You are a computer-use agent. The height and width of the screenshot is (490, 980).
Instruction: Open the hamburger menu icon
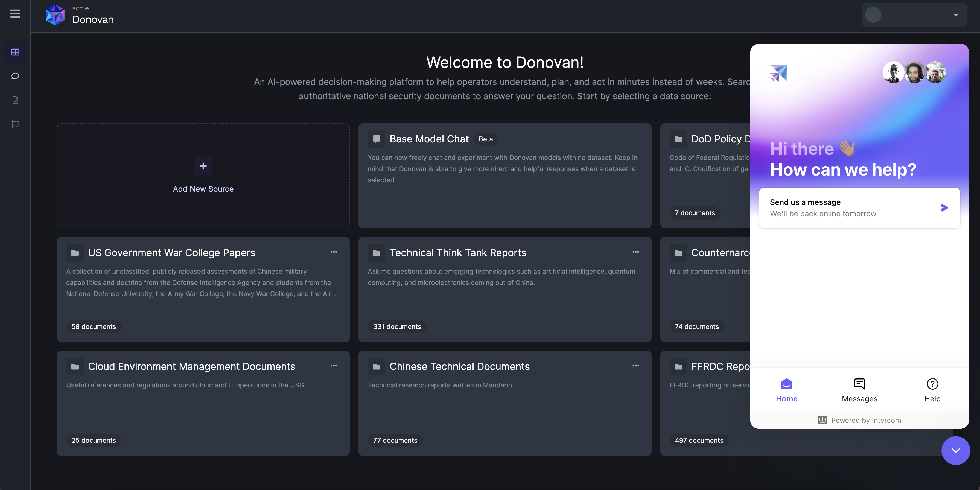click(15, 14)
